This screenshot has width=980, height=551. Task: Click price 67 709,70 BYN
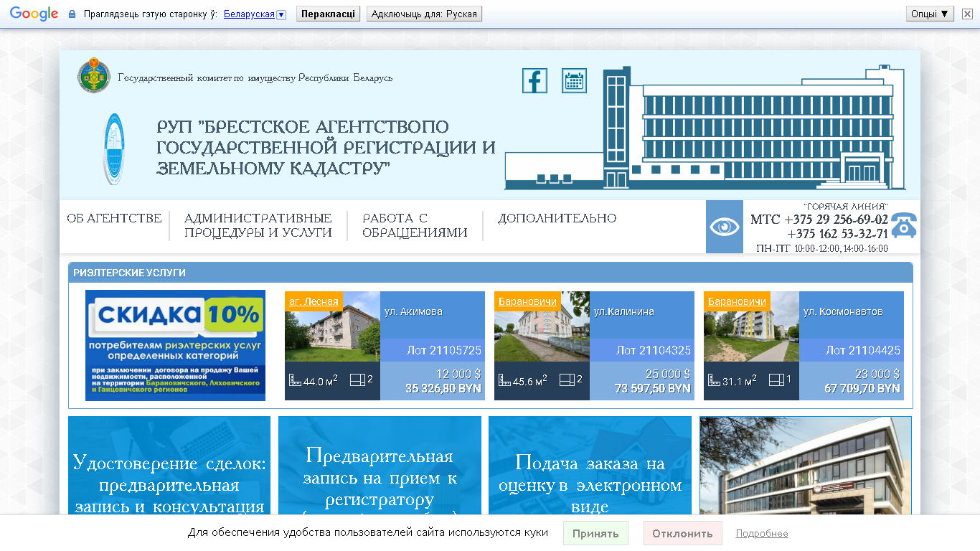pyautogui.click(x=862, y=388)
